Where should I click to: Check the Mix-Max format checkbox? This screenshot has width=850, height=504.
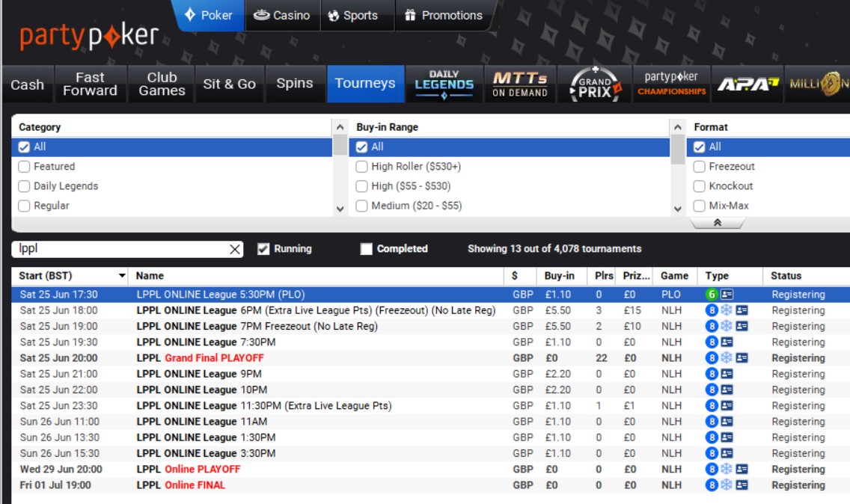click(700, 206)
